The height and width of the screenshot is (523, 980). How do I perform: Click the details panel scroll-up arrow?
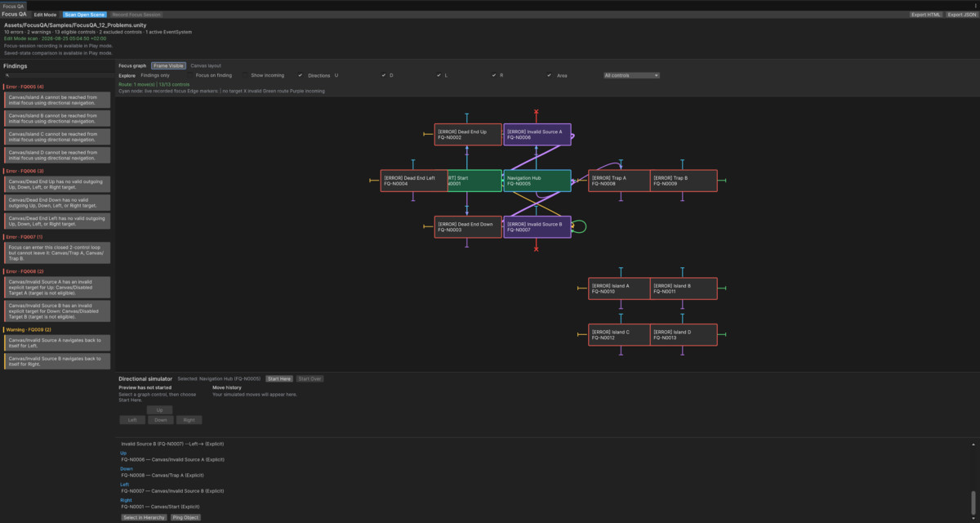pyautogui.click(x=973, y=445)
